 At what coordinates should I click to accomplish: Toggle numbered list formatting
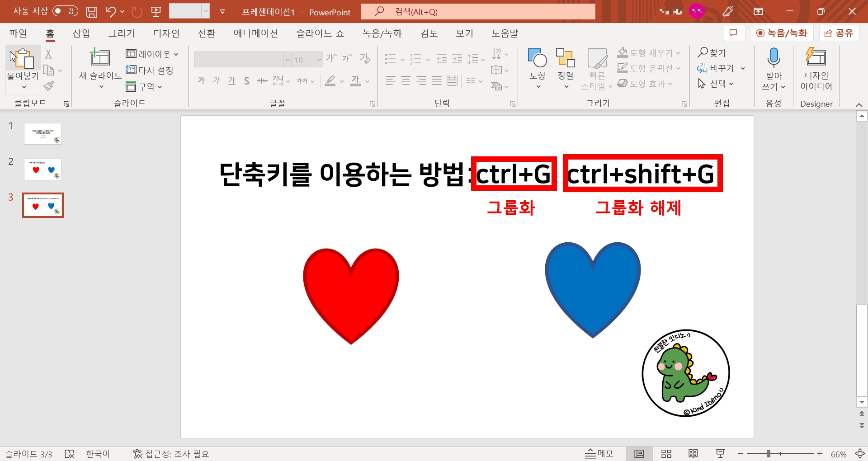(416, 59)
